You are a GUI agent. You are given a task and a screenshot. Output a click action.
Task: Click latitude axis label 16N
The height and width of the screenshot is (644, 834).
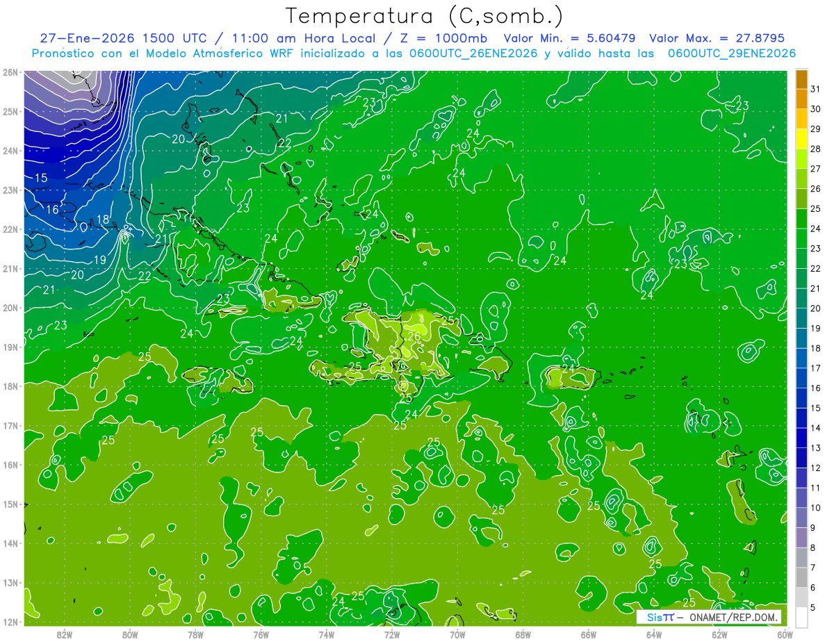click(x=10, y=465)
